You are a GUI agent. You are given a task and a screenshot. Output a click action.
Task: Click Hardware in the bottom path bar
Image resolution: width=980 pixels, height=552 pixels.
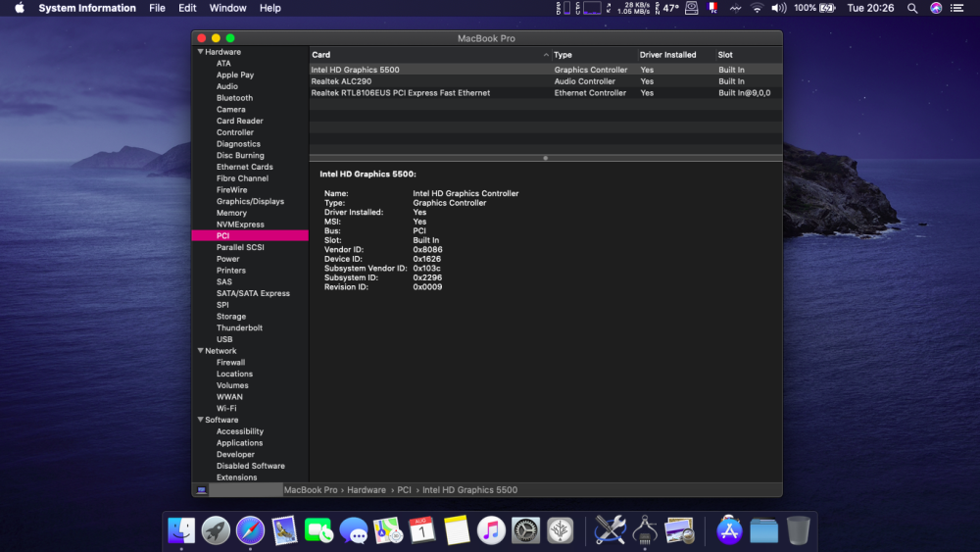coord(367,490)
